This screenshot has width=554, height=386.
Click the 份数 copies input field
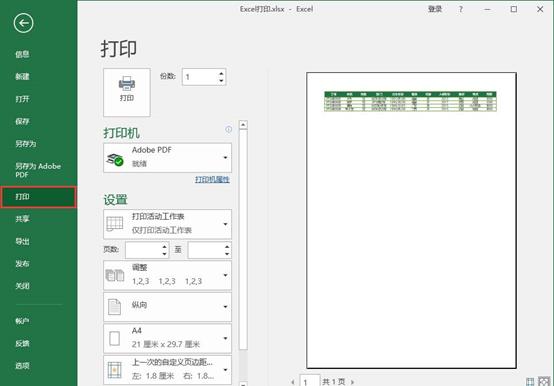(x=200, y=77)
